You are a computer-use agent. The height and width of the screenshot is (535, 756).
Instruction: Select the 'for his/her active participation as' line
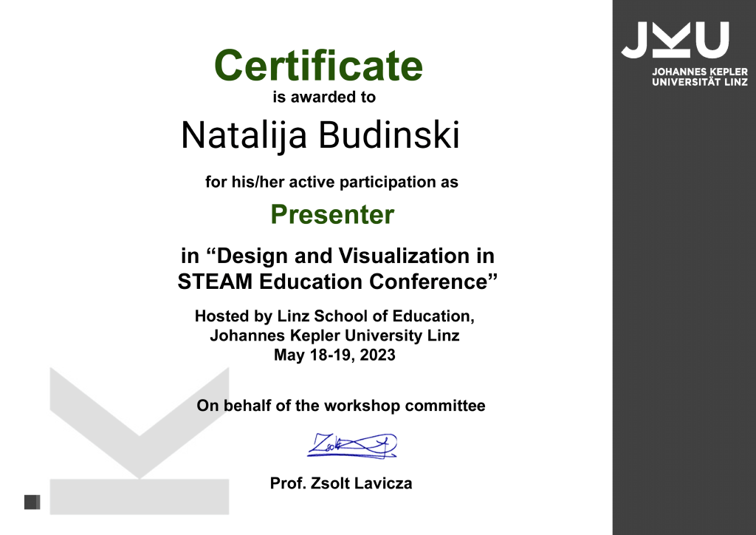click(331, 182)
